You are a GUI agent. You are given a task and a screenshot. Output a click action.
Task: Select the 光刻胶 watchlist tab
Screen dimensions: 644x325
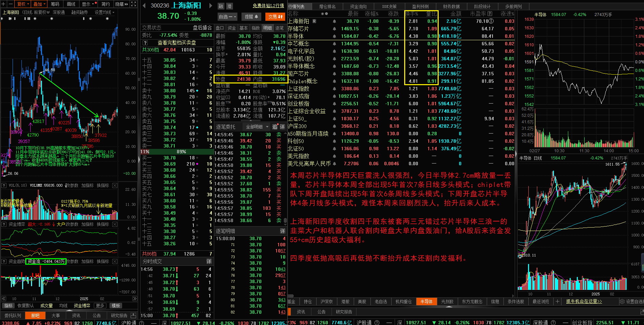[x=447, y=301]
